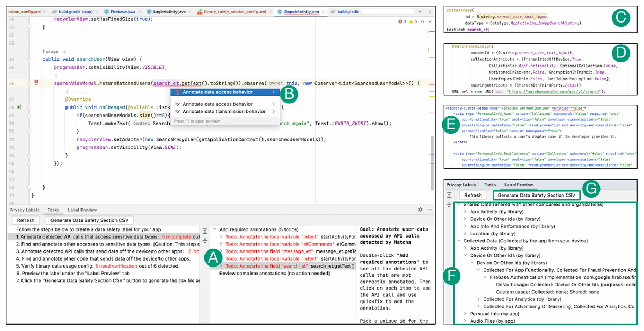Open the editor tab list dropdown chevron
Image resolution: width=644 pixels, height=331 pixels.
[x=421, y=11]
